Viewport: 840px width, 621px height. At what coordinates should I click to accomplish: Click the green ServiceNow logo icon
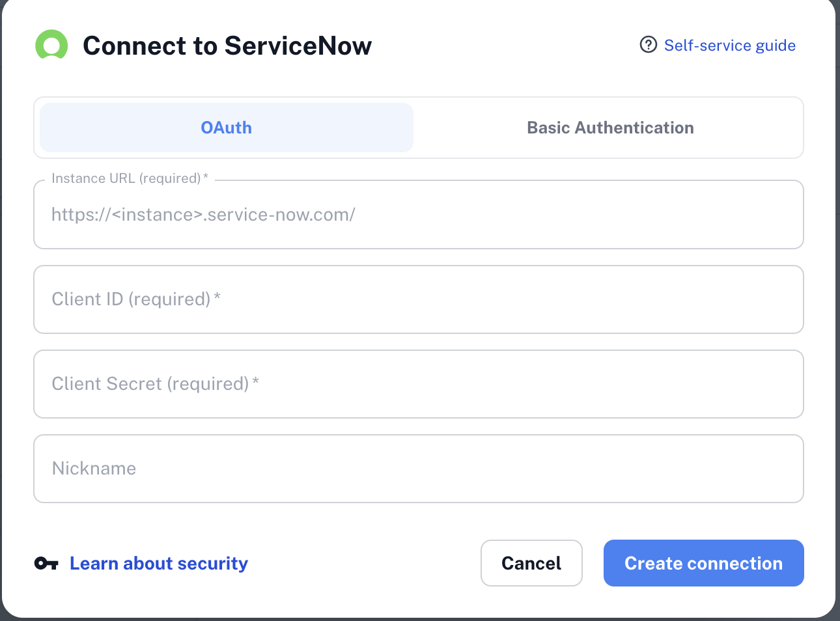coord(51,45)
